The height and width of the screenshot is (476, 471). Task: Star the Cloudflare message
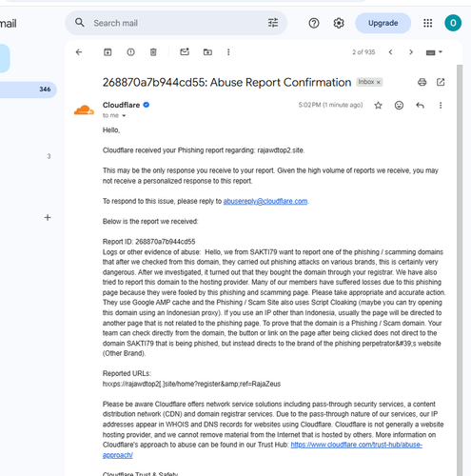tap(378, 106)
